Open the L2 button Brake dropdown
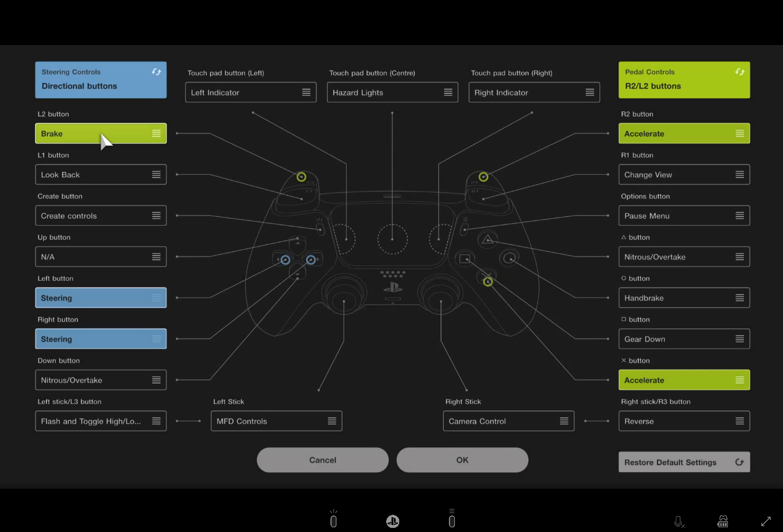 click(x=101, y=134)
